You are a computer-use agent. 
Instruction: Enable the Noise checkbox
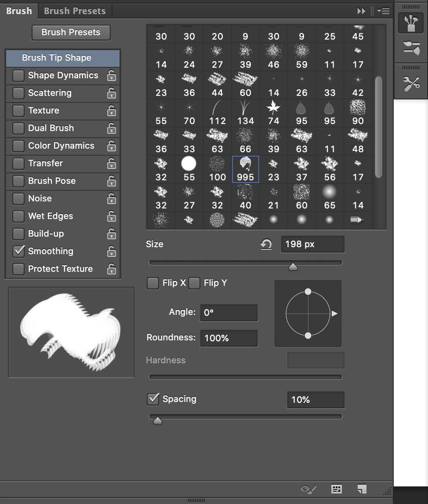(x=18, y=199)
